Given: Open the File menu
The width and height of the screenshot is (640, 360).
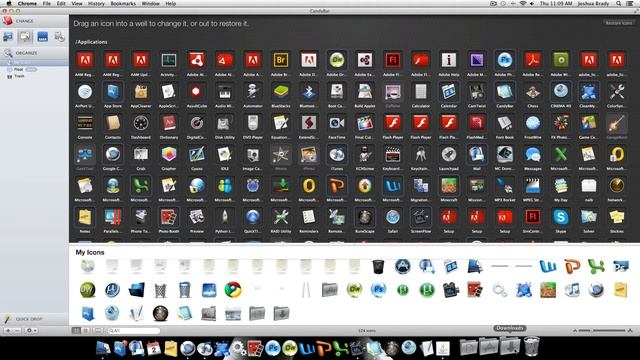Looking at the screenshot, I should click(x=47, y=3).
